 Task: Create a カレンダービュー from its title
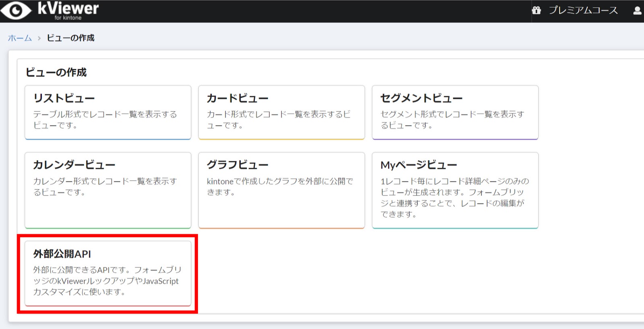coord(74,165)
